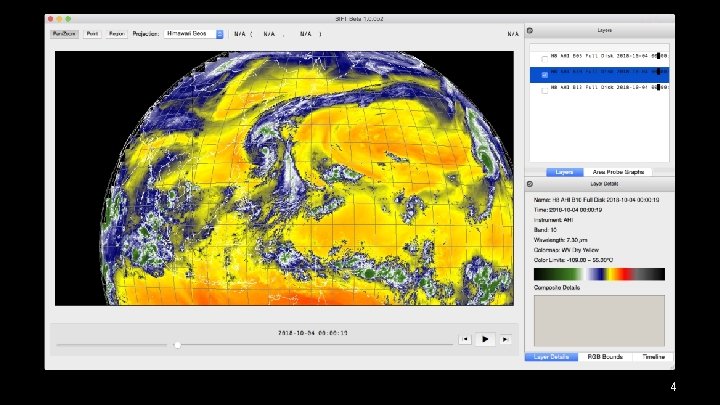Step forward to the next frame

click(x=506, y=339)
